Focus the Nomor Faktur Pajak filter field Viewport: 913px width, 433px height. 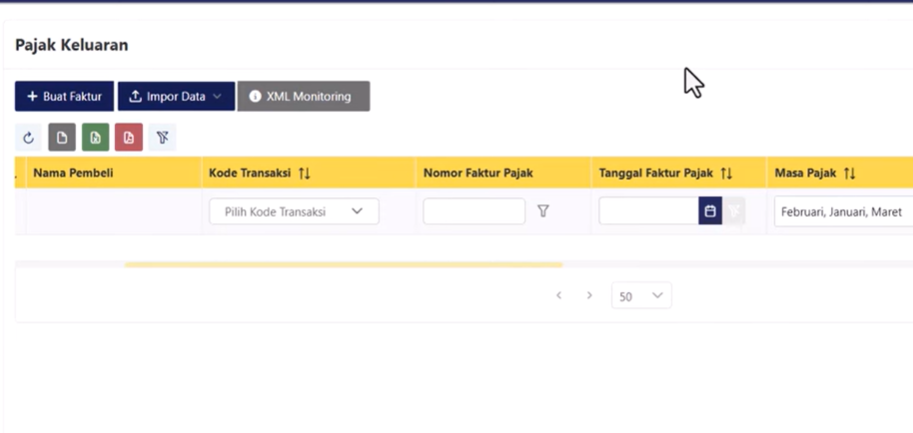tap(474, 211)
